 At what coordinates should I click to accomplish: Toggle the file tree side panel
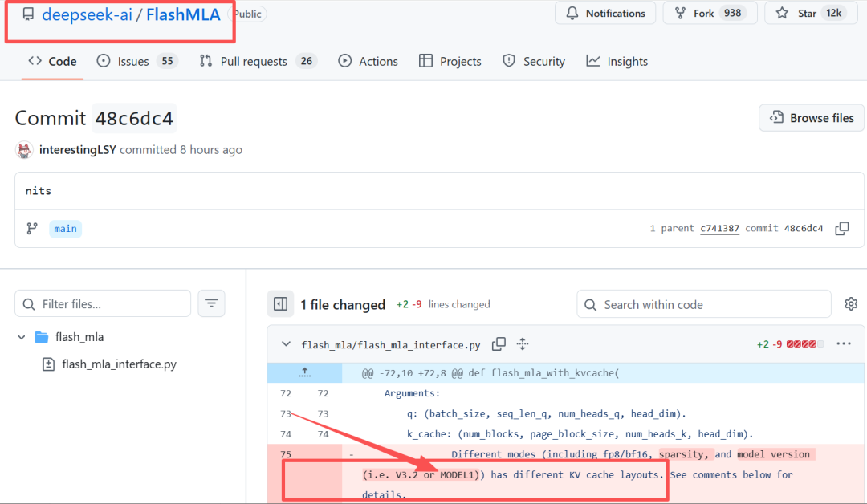pyautogui.click(x=280, y=304)
